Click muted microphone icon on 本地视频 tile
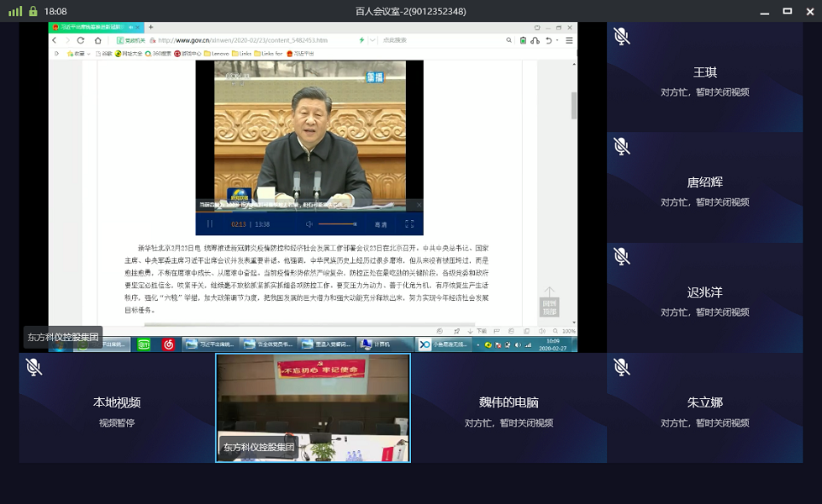The height and width of the screenshot is (504, 822). [34, 367]
